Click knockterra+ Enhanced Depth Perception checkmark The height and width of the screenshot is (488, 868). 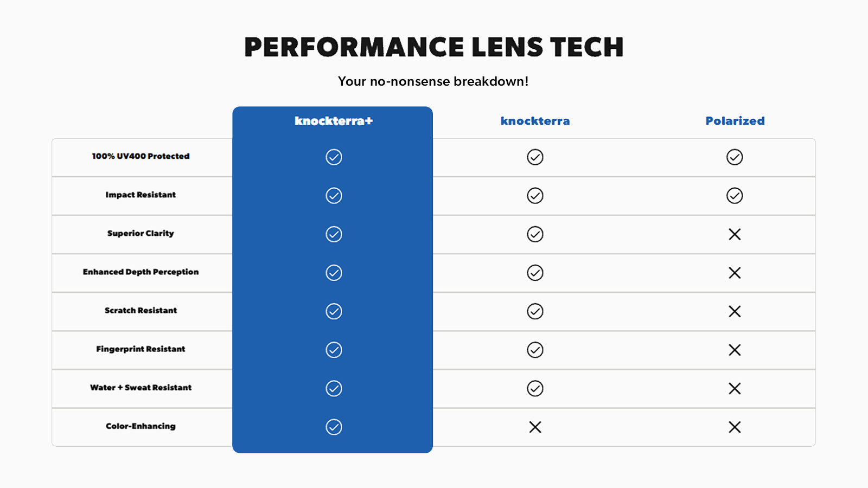334,273
